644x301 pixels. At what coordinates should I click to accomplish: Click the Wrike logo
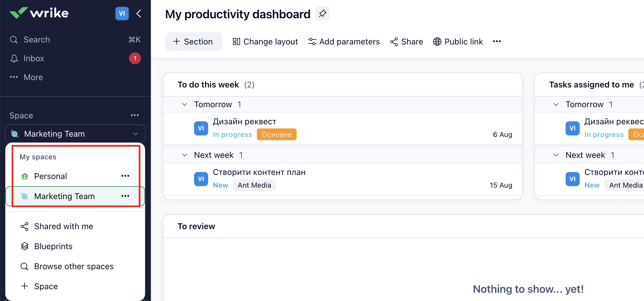pyautogui.click(x=39, y=13)
